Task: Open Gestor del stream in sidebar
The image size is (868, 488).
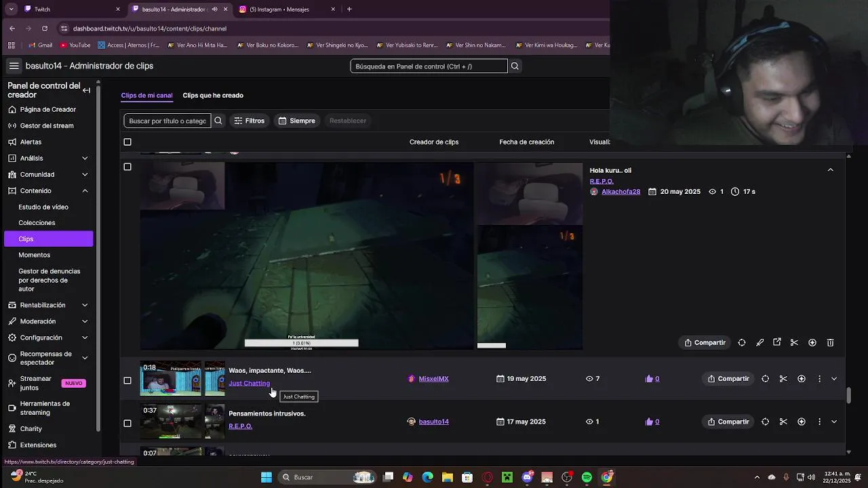Action: point(47,125)
